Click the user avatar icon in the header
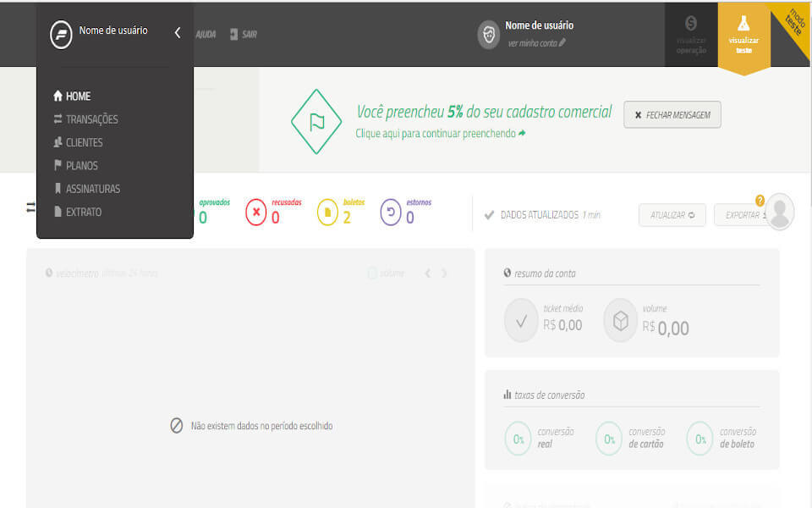This screenshot has width=812, height=508. click(488, 35)
